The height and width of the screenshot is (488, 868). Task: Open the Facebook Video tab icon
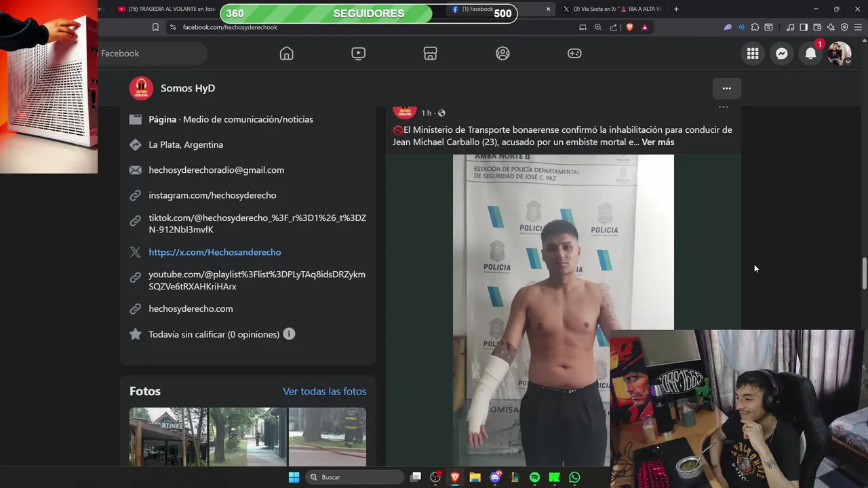(x=358, y=54)
